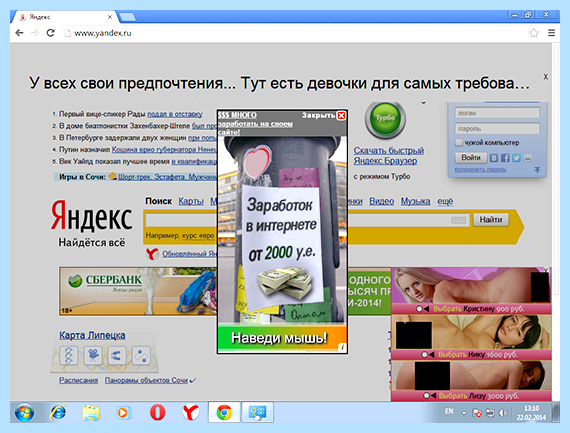Open the вспомнить пароль link

(480, 170)
